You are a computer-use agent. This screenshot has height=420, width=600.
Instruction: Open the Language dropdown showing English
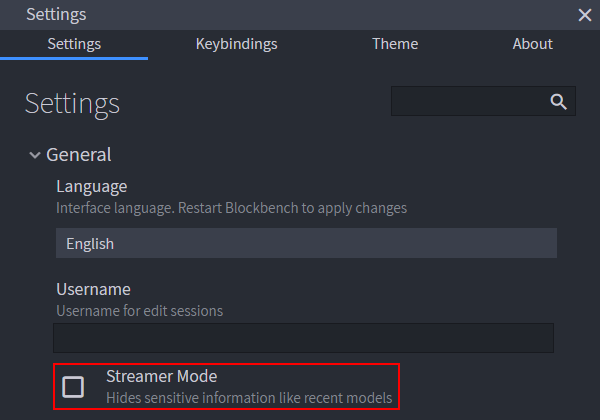coord(305,244)
